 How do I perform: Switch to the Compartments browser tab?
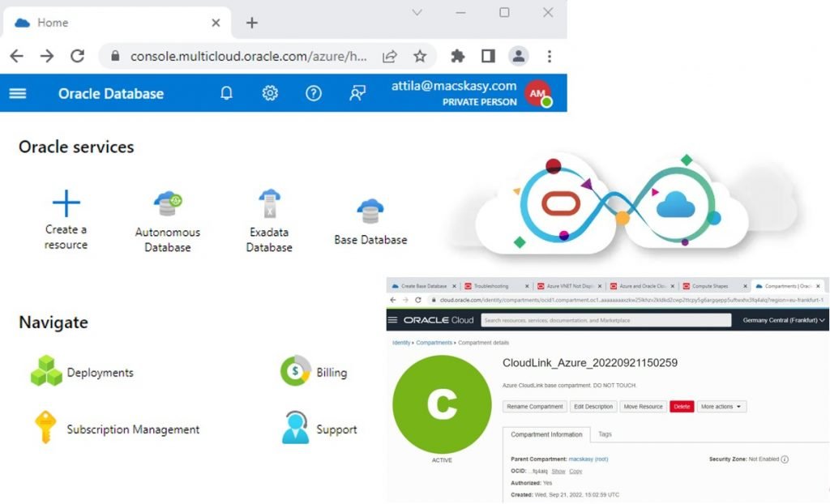(x=782, y=285)
